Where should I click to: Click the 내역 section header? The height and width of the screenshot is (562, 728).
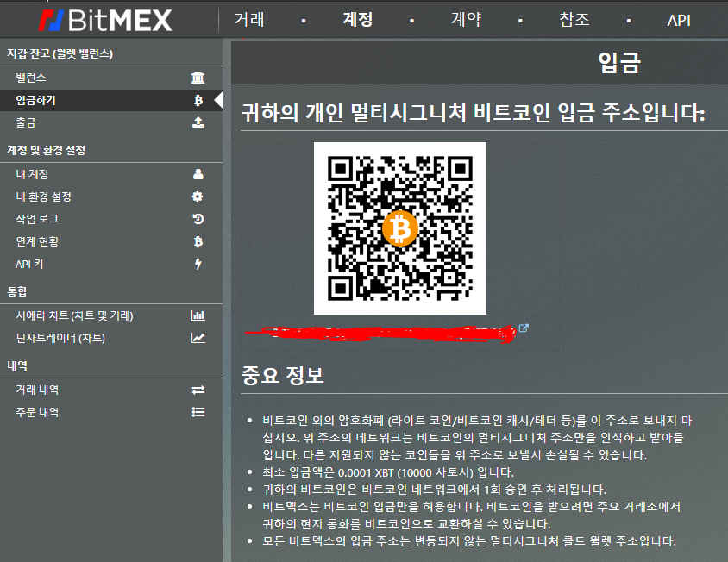(x=17, y=365)
